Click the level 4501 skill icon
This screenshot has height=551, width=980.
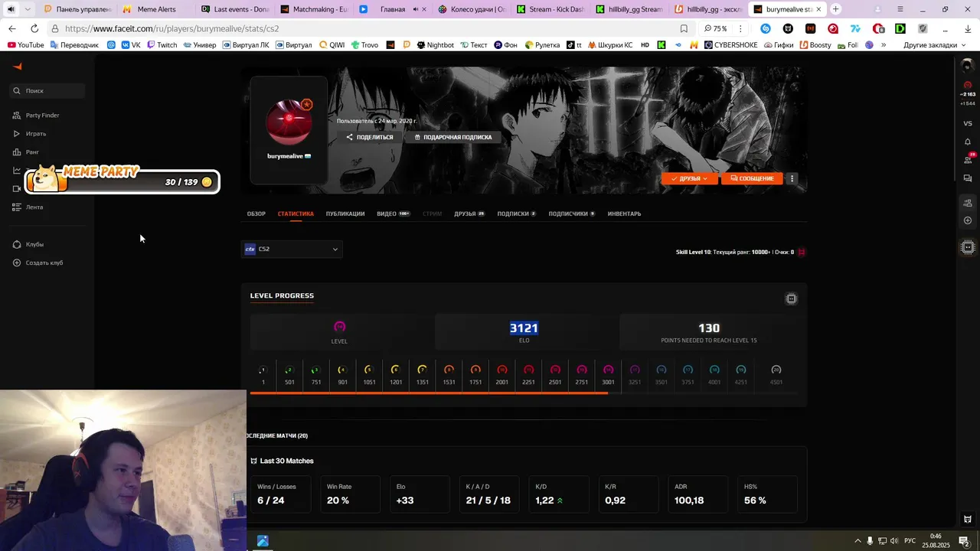[776, 370]
